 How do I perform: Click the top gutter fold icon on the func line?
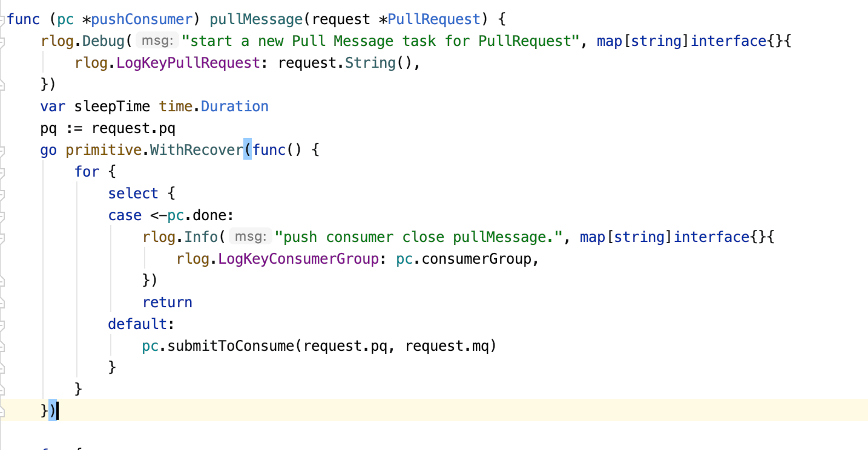click(x=4, y=19)
